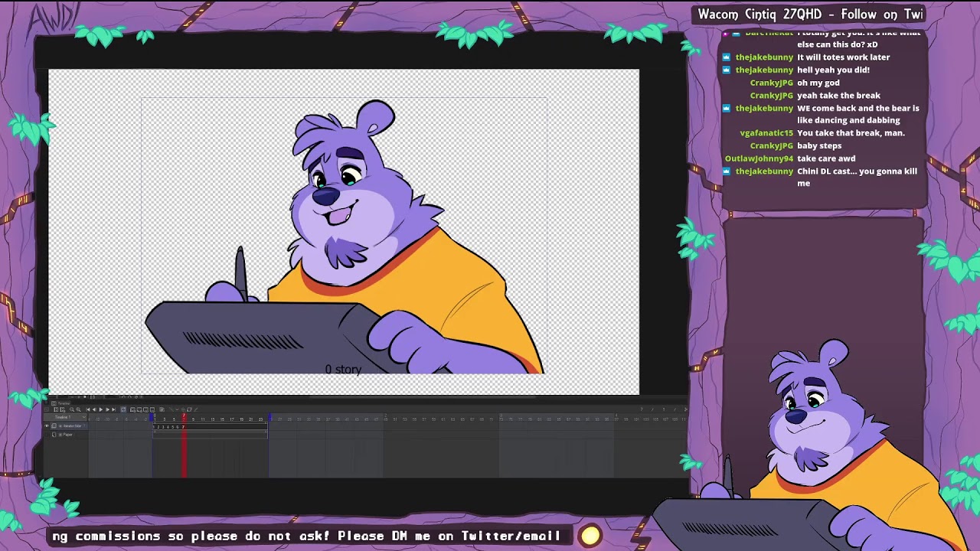The height and width of the screenshot is (551, 980).
Task: Click the "oh my god" chat message
Action: pos(818,83)
